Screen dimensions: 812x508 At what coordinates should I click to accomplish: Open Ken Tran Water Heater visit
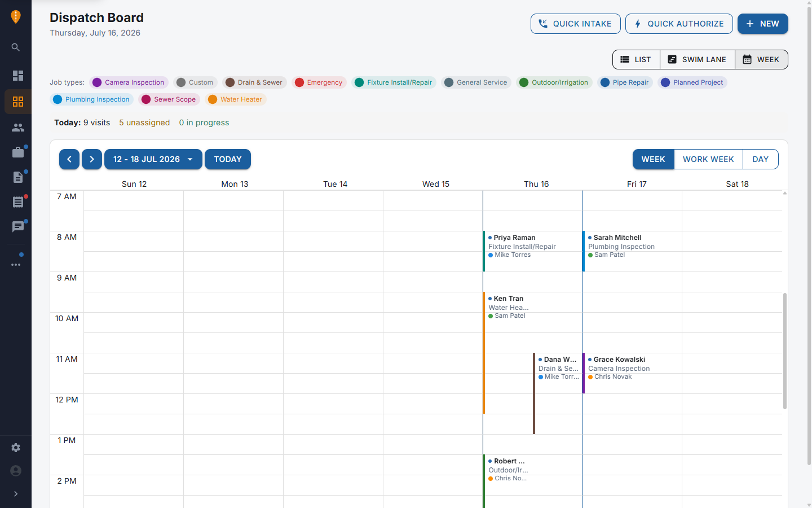pyautogui.click(x=507, y=353)
